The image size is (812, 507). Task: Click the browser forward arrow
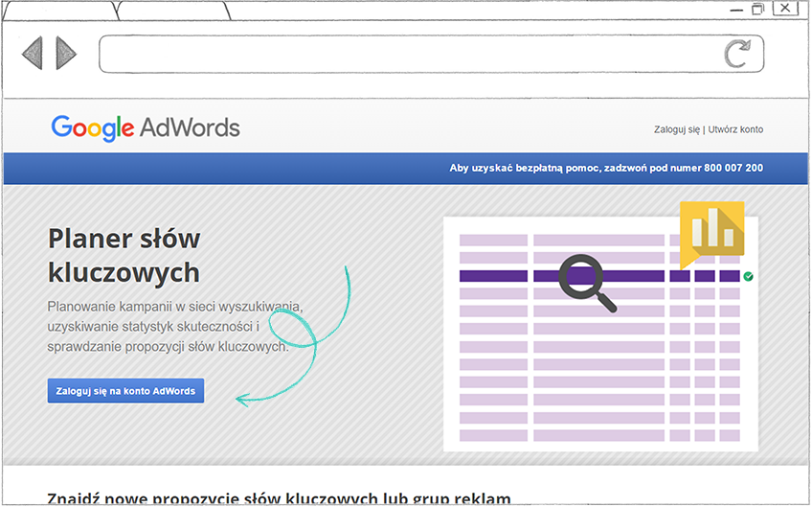tap(66, 53)
